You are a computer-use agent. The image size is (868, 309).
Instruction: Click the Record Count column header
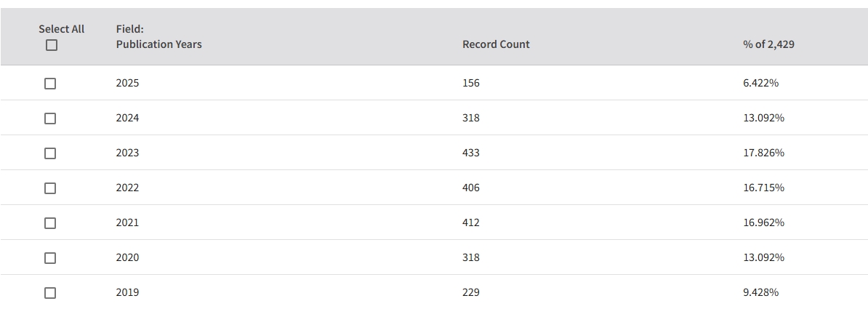click(x=496, y=44)
